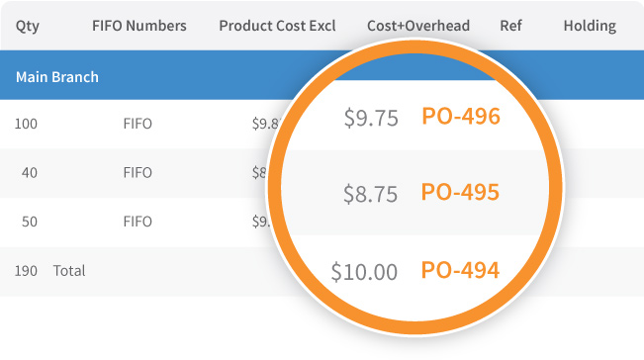Sort by the Qty column header
644x360 pixels.
pos(28,26)
